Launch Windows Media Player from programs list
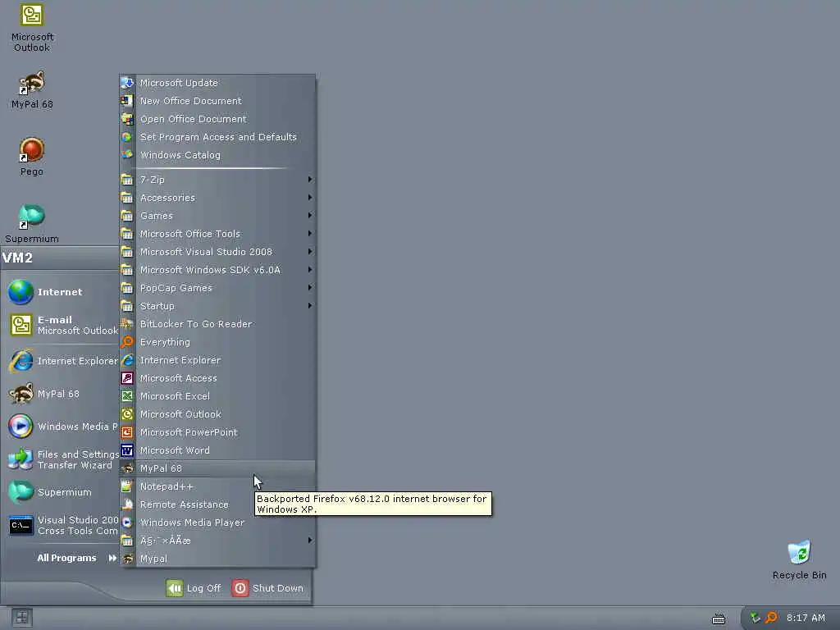This screenshot has width=840, height=630. (x=217, y=523)
